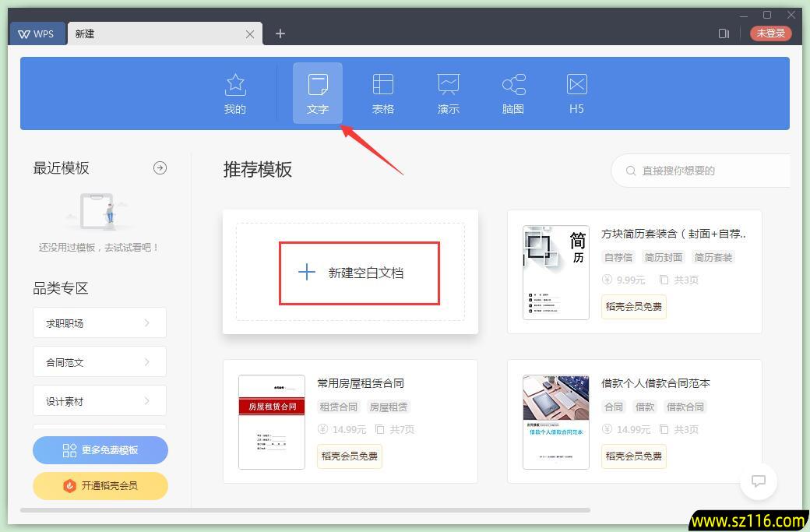Viewport: 810px width, 532px height.
Task: Click the WPS logo tab button
Action: tap(37, 33)
